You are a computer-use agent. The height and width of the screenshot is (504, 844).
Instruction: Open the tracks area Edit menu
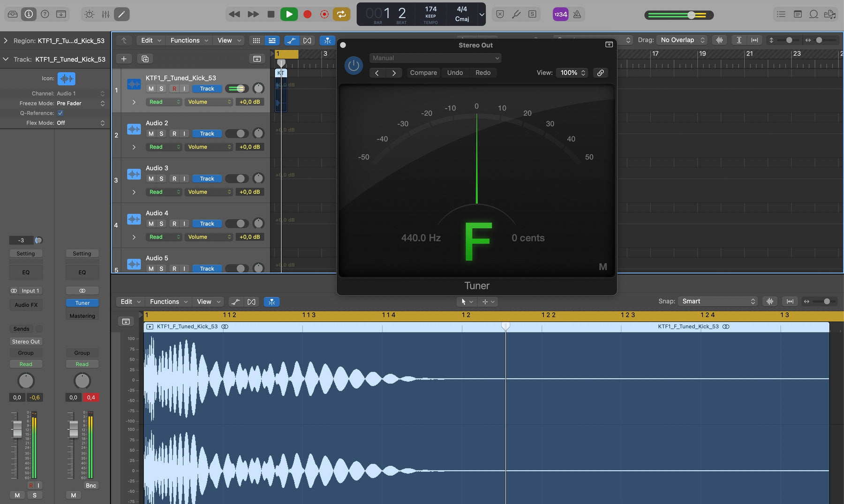click(x=151, y=40)
